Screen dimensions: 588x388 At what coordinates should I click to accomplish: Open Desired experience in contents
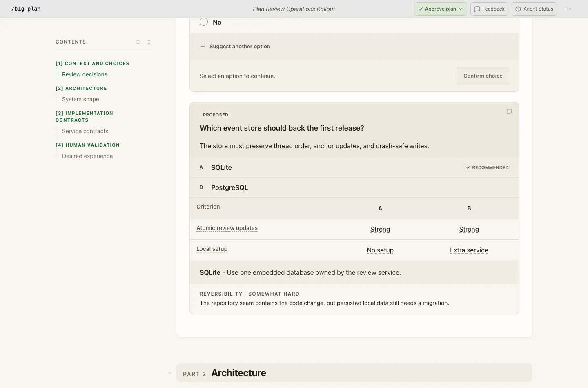point(87,156)
